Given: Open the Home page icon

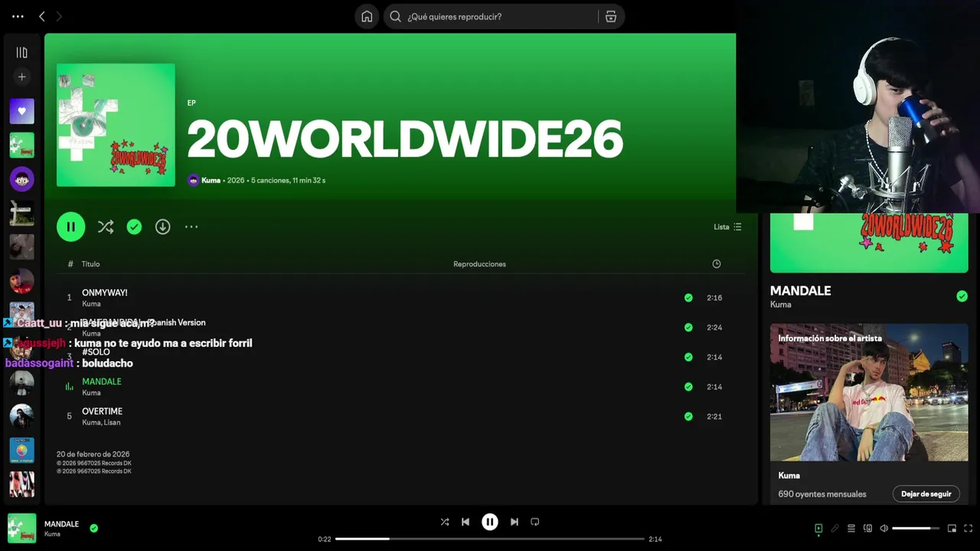Looking at the screenshot, I should (367, 16).
